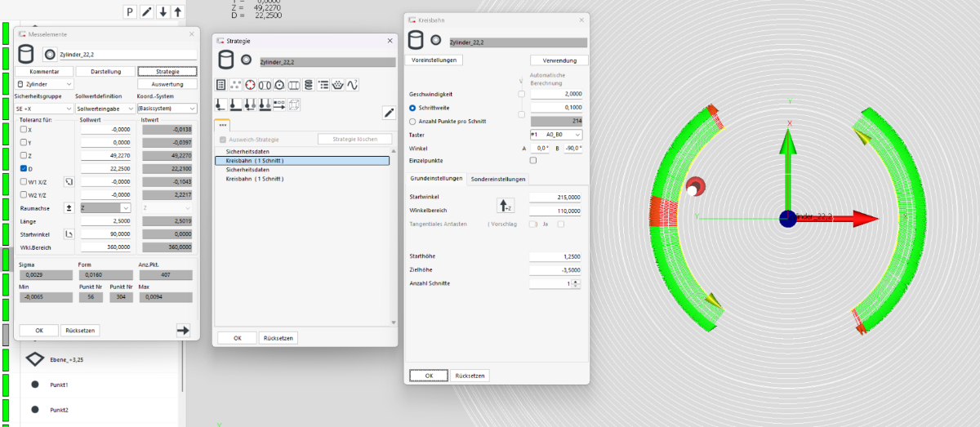The height and width of the screenshot is (427, 980).
Task: Toggle the Einzelpunkte checkbox
Action: (x=533, y=161)
